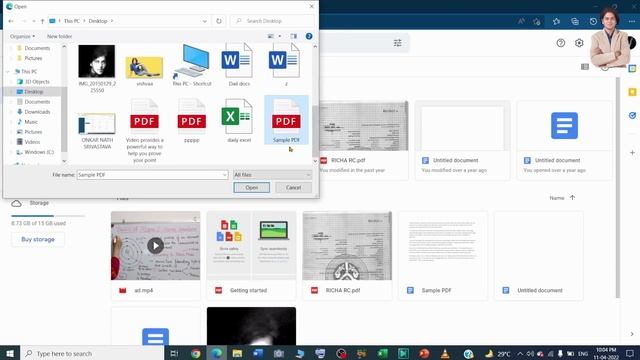Screen dimensions: 640x360
Task: Open Chrome from the taskbar
Action: point(196,353)
